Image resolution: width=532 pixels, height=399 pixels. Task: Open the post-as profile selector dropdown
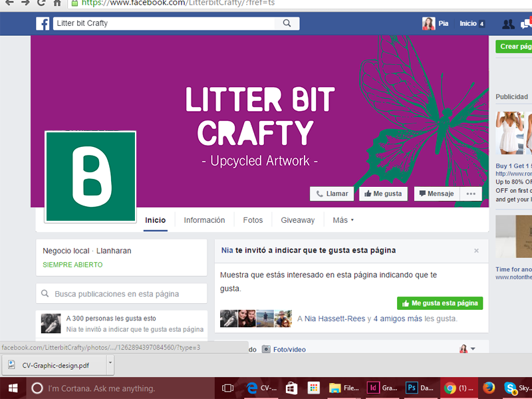[x=467, y=348]
